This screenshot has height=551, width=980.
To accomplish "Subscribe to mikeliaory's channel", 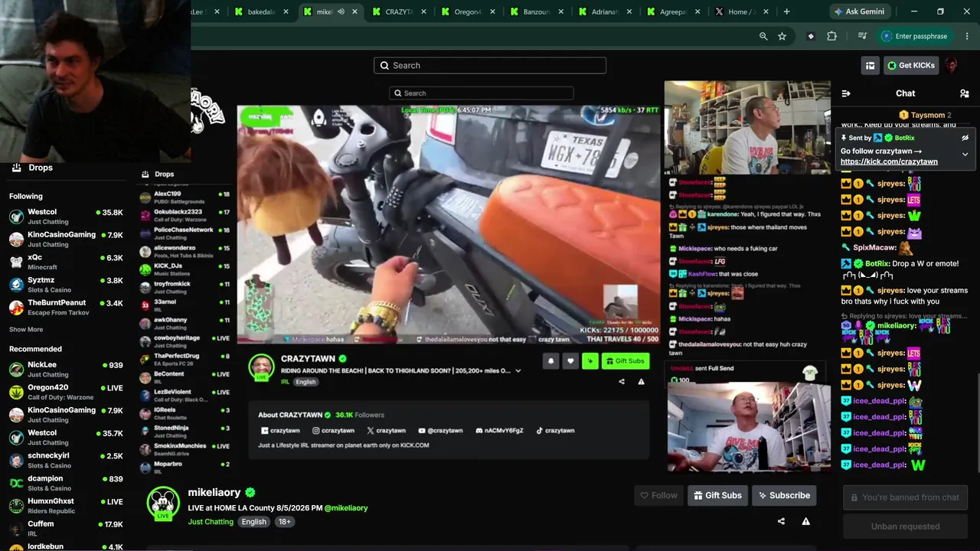I will 784,495.
